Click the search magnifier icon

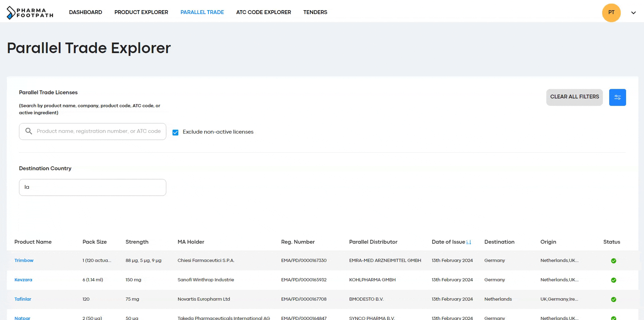click(29, 131)
